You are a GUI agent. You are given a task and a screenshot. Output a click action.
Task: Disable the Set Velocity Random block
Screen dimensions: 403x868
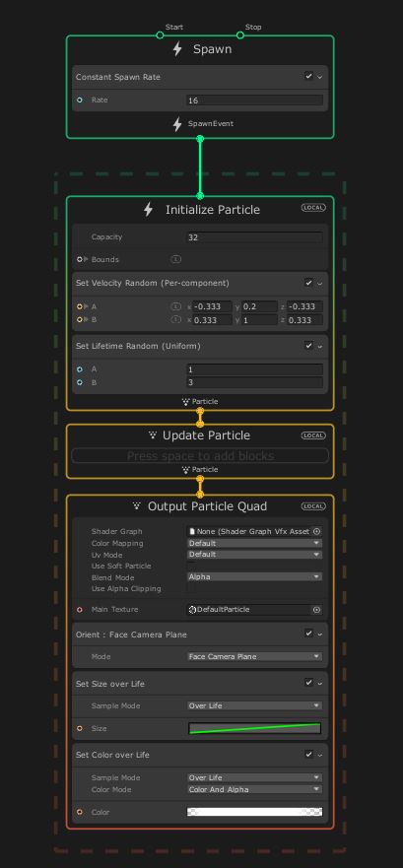[x=308, y=283]
